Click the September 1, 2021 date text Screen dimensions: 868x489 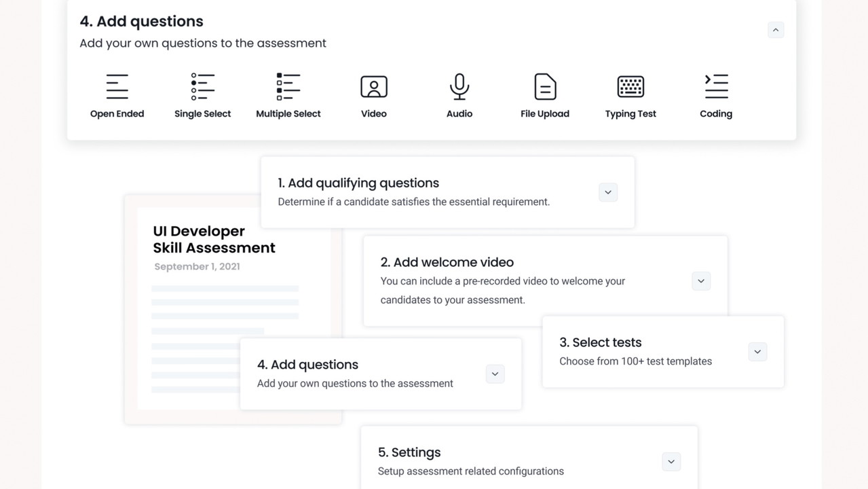point(197,266)
